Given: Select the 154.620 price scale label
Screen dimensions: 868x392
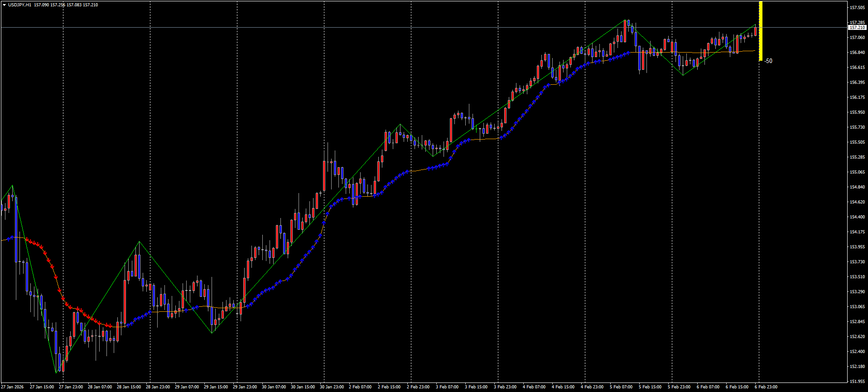Looking at the screenshot, I should point(857,202).
